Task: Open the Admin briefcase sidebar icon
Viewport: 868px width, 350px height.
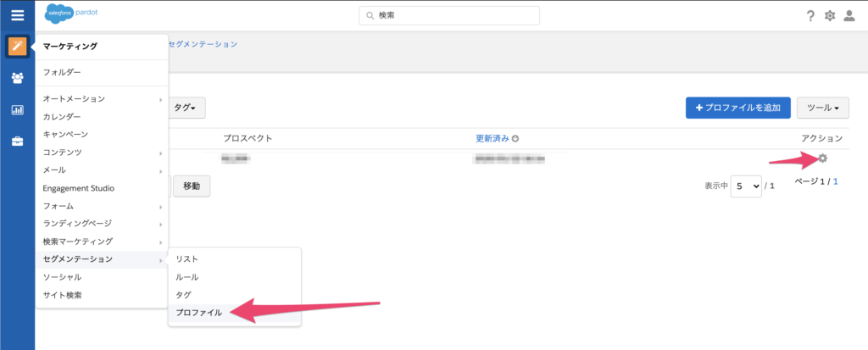Action: (x=17, y=142)
